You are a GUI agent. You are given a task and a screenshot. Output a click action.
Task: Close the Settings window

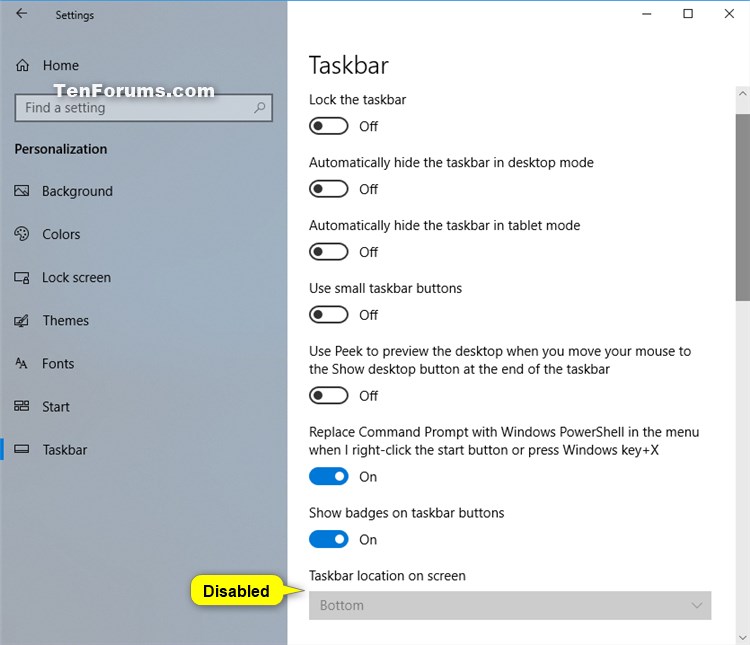(x=729, y=14)
